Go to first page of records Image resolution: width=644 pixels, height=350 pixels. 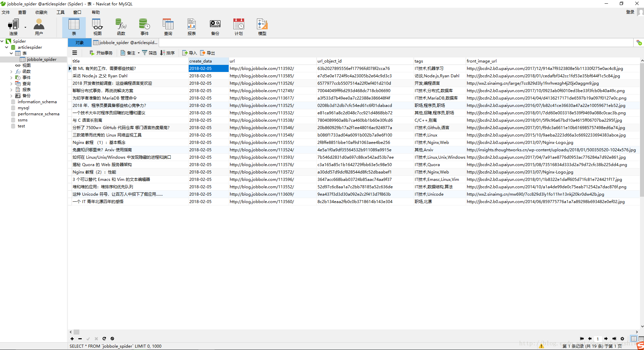[582, 339]
